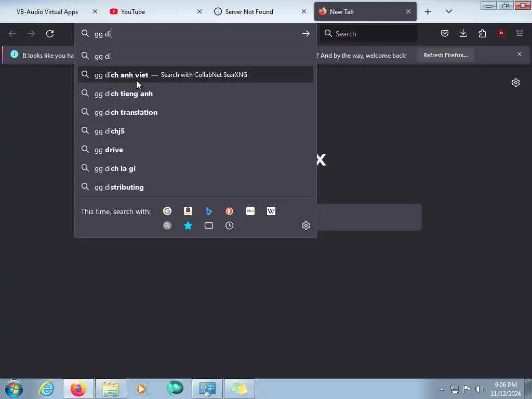Image resolution: width=532 pixels, height=399 pixels.
Task: Open Windows Explorer from taskbar
Action: (x=111, y=389)
